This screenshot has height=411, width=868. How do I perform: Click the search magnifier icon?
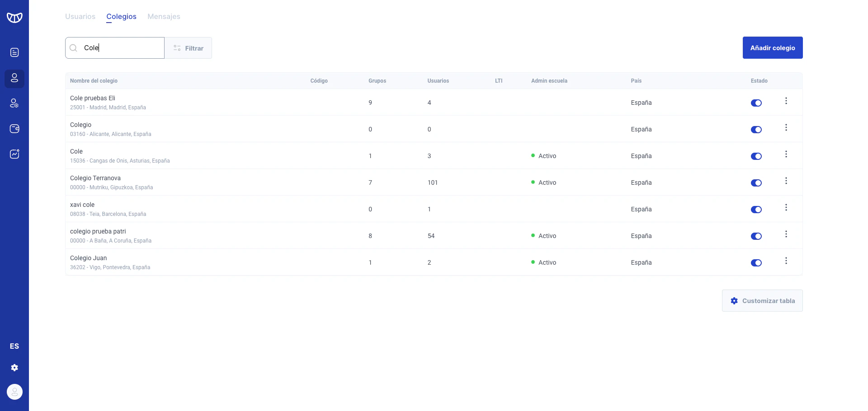73,48
